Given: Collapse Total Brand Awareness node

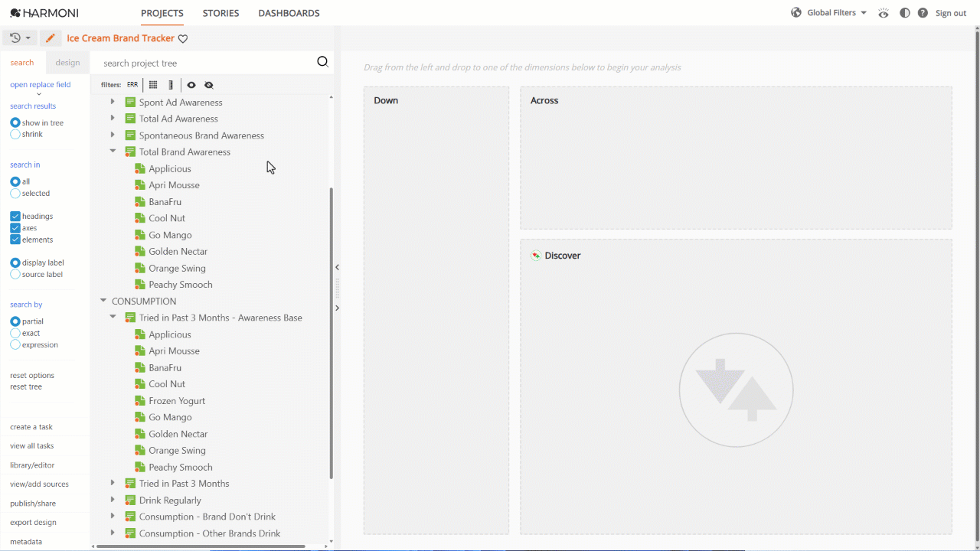Looking at the screenshot, I should [113, 152].
